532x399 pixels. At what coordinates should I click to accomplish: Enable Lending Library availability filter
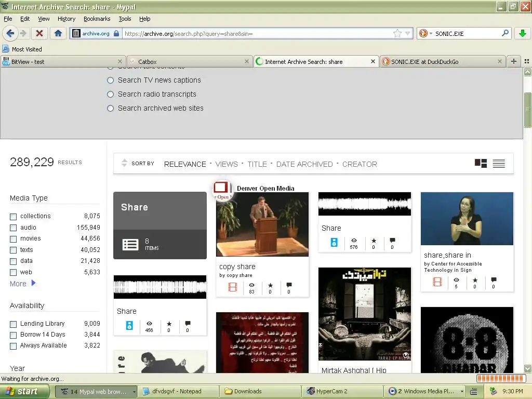point(13,324)
